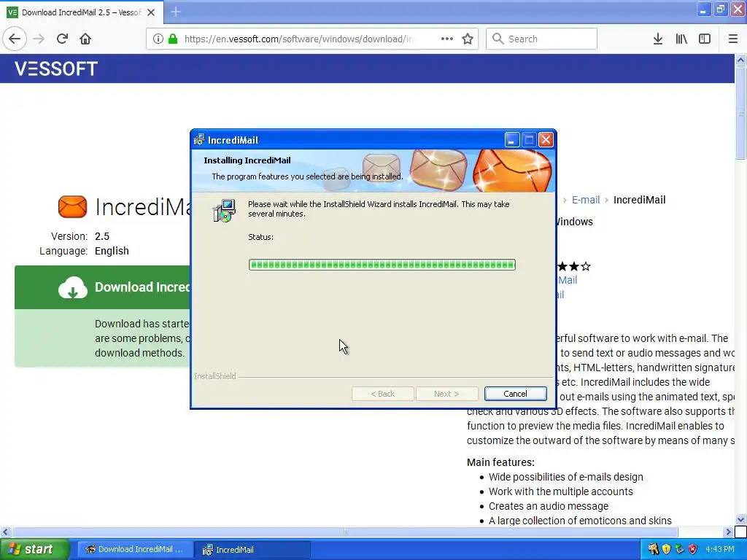Click 'Creates an audio message' text
The image size is (747, 560).
click(549, 506)
